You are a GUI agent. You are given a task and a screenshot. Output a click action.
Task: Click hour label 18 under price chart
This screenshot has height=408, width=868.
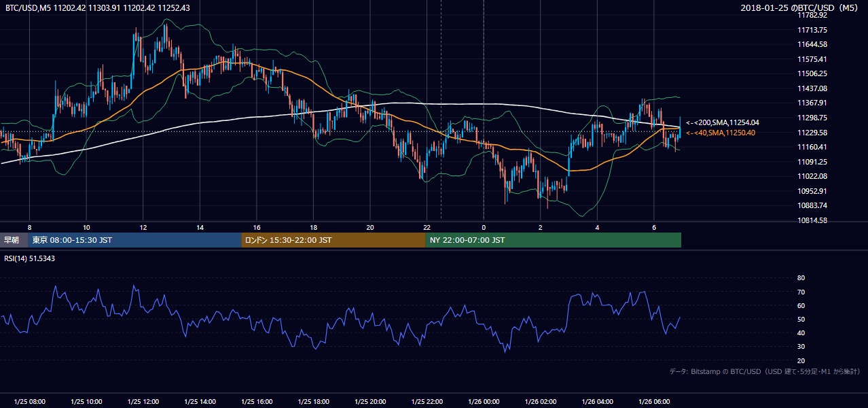pyautogui.click(x=313, y=227)
